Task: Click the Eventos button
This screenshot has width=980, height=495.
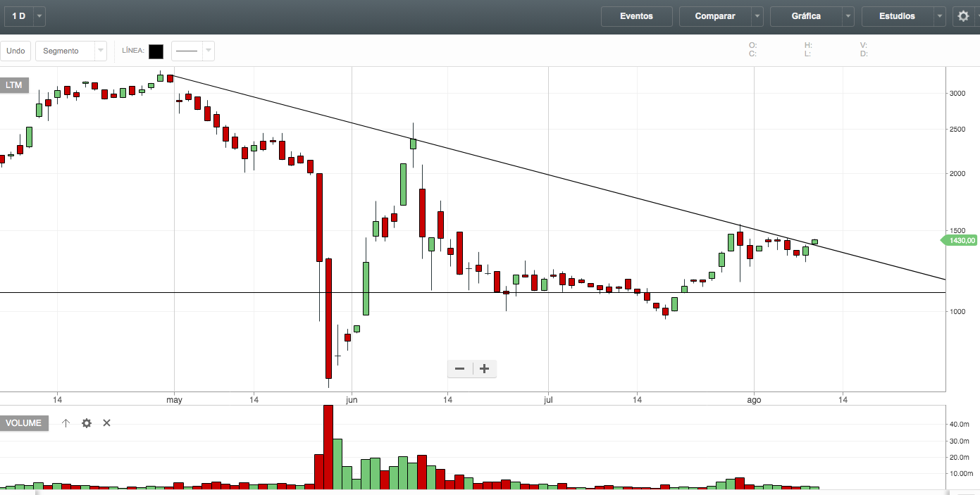Action: (x=636, y=16)
